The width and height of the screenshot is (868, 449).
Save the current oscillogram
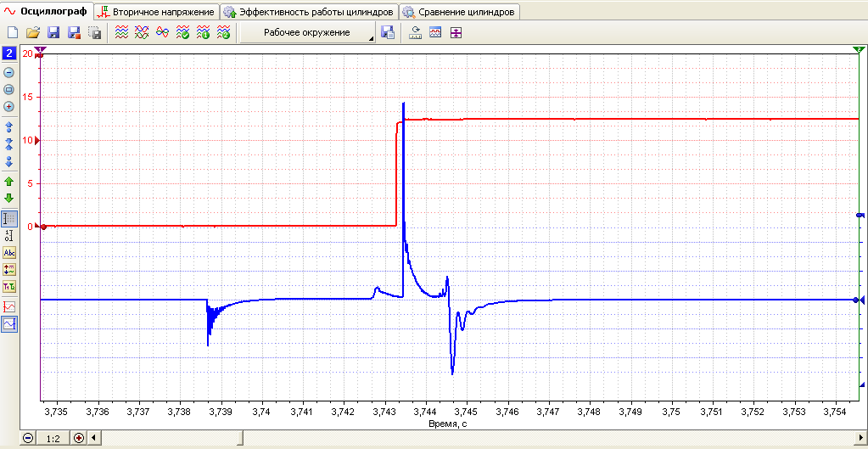(x=53, y=32)
